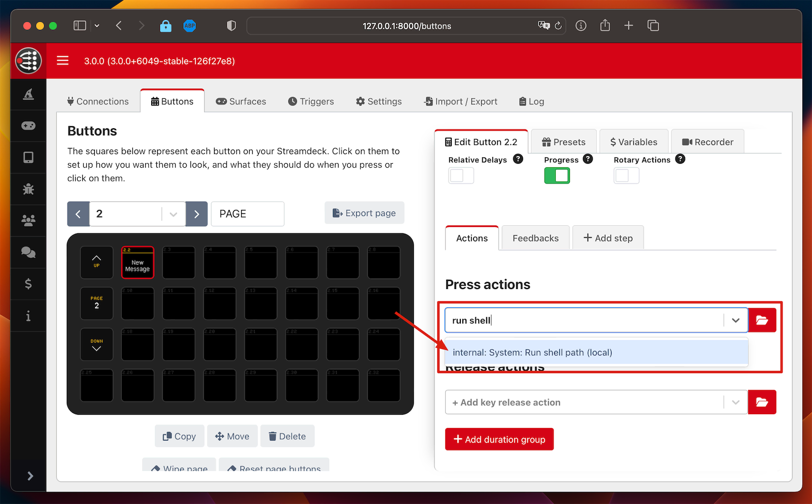This screenshot has width=812, height=504.
Task: Open the hamburger menu in the red header
Action: tap(62, 61)
